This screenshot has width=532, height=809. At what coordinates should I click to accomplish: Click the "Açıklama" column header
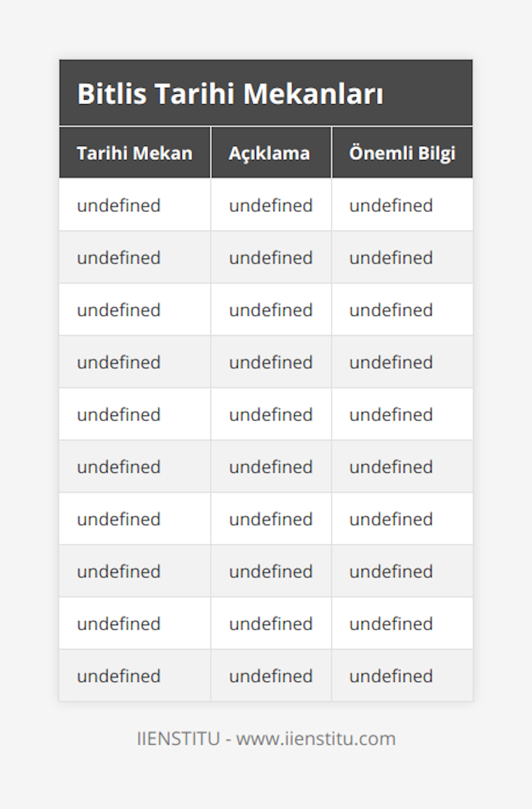(x=269, y=153)
